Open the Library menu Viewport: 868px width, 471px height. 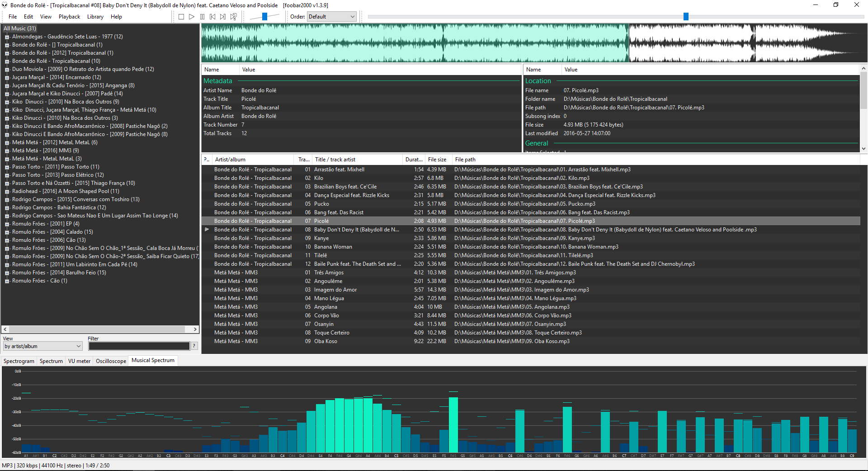tap(95, 17)
